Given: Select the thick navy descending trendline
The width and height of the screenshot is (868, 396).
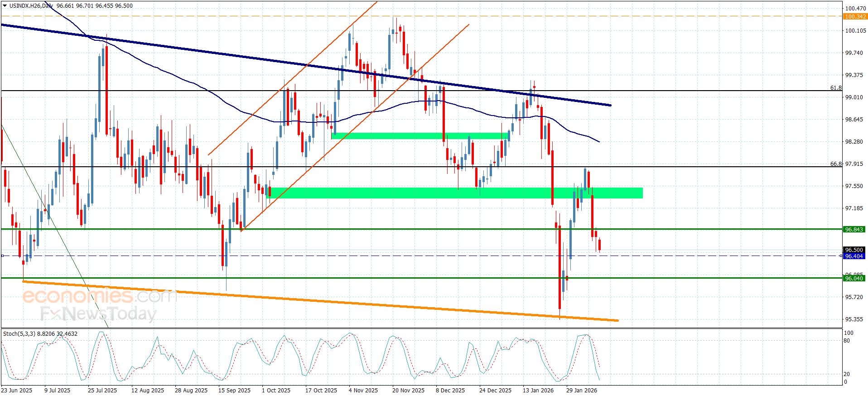Looking at the screenshot, I should click(x=306, y=65).
